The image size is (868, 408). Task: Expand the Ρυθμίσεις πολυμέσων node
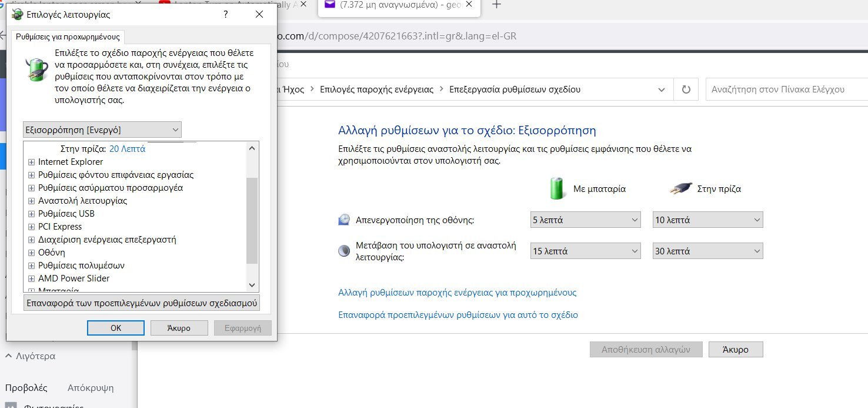tap(32, 266)
